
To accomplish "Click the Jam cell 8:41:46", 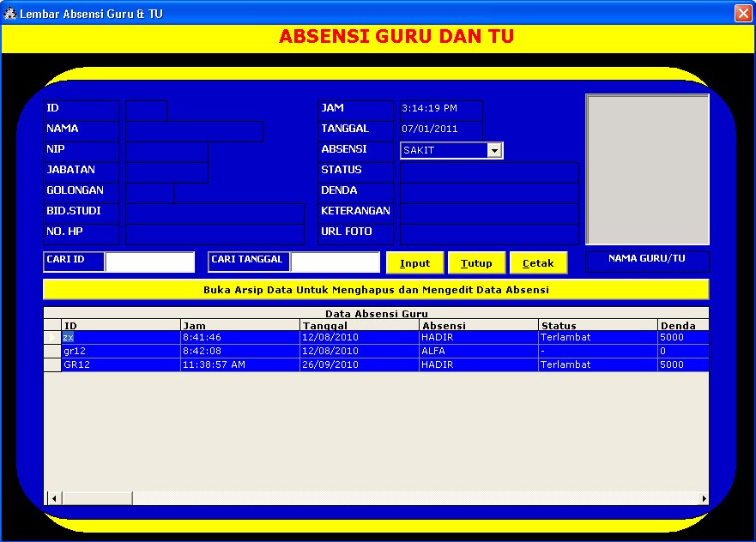I will (240, 337).
